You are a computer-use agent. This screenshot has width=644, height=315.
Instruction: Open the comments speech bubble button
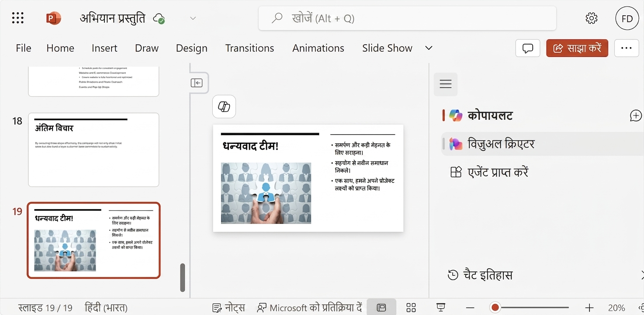(528, 48)
